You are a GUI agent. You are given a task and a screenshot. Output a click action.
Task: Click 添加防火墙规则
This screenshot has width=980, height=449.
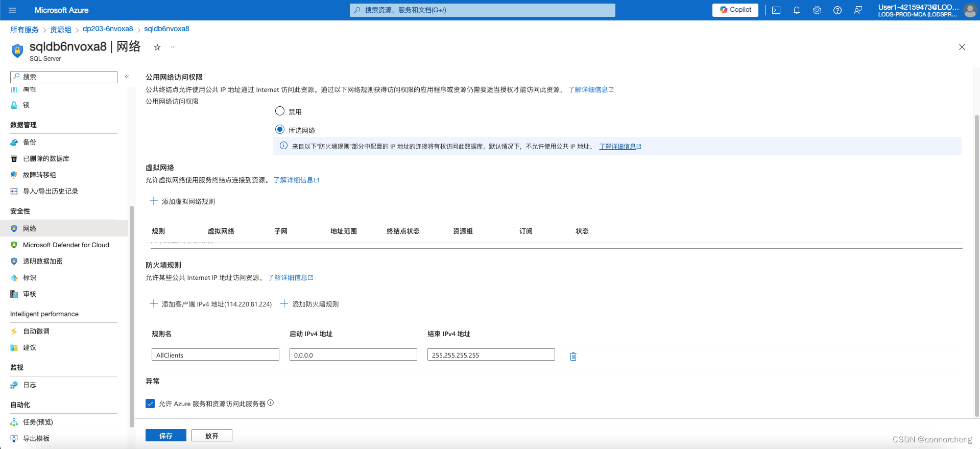(309, 304)
